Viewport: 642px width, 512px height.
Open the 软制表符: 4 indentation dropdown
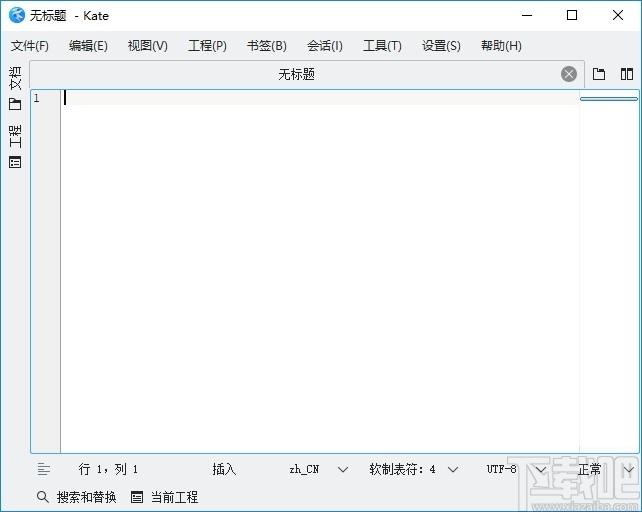414,469
